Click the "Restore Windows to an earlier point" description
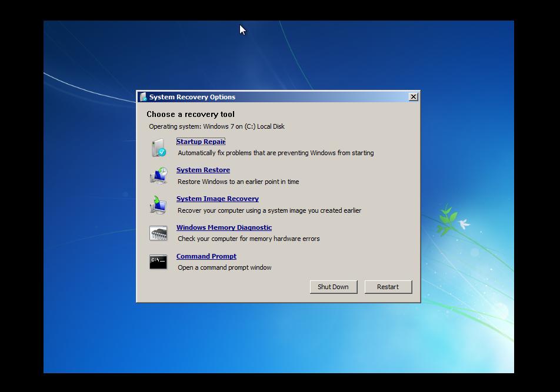Screen dimensions: 560x392 pos(238,182)
